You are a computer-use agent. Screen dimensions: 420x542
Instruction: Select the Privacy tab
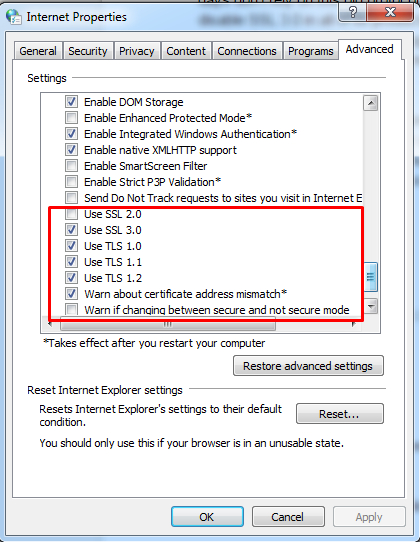pos(137,51)
